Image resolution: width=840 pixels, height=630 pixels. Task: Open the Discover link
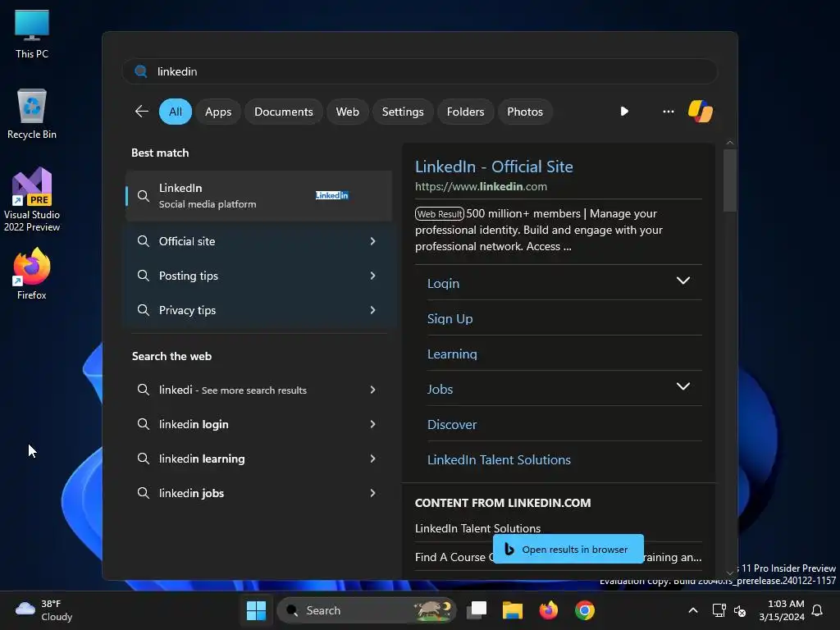tap(452, 424)
